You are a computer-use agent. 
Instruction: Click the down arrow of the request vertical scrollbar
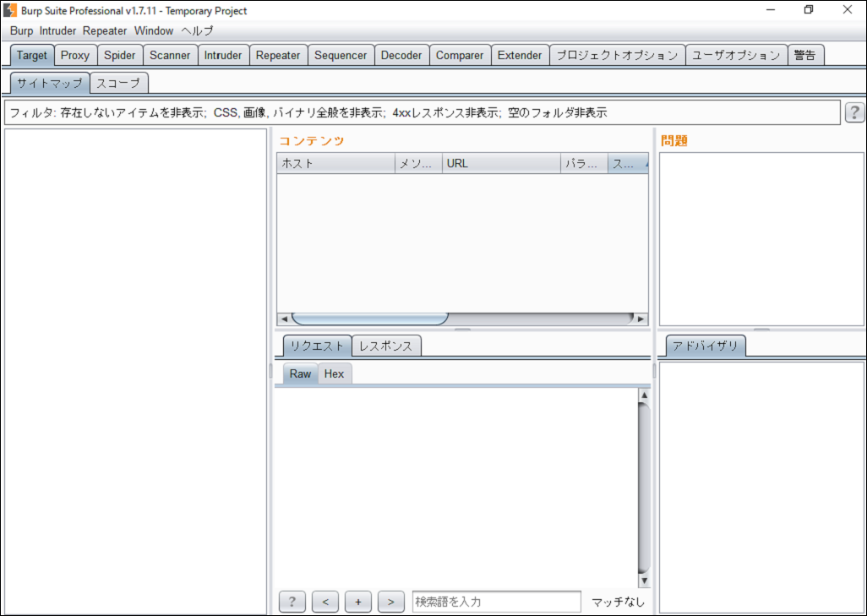click(644, 581)
